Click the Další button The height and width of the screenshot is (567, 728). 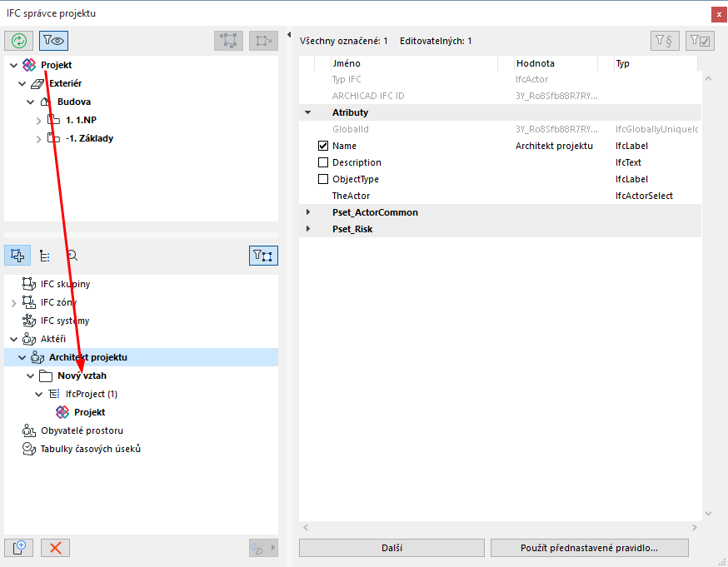(391, 548)
